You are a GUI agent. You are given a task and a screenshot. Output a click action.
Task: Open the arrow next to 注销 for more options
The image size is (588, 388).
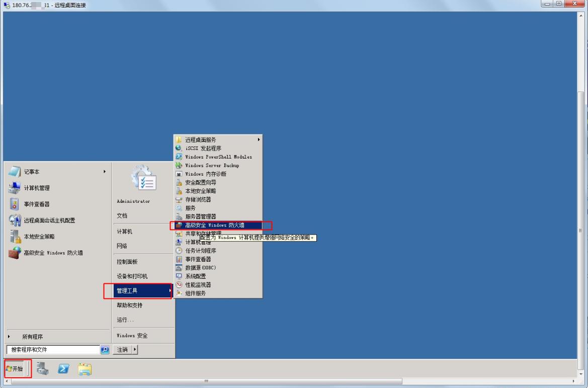click(135, 350)
